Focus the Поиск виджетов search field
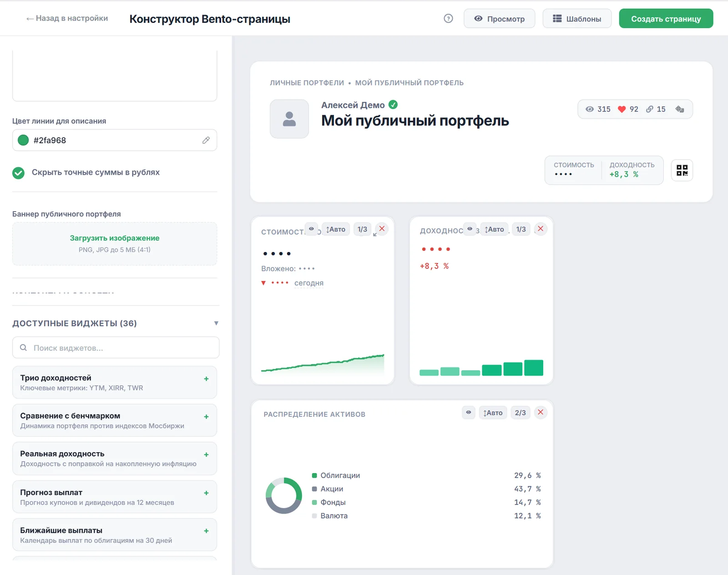The image size is (728, 575). tap(116, 348)
